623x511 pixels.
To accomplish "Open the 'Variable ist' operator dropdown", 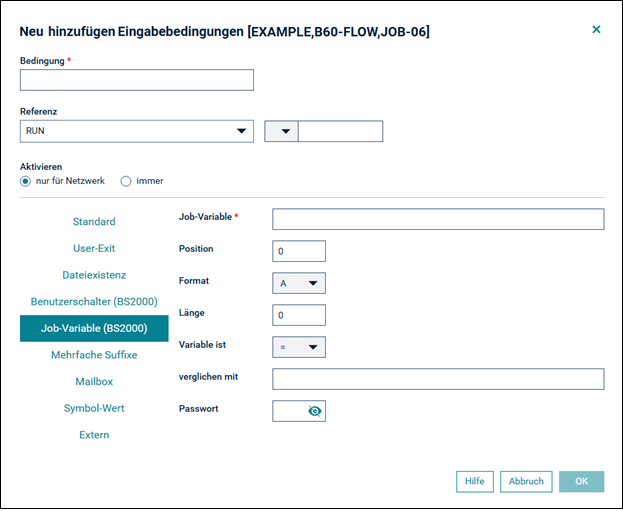I will tap(299, 347).
